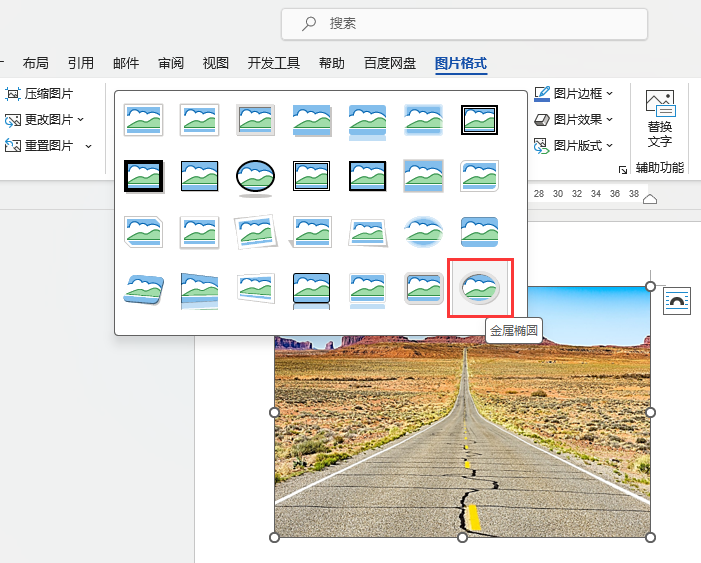The image size is (701, 563).
Task: Select the perspective shadow white style
Action: click(312, 232)
